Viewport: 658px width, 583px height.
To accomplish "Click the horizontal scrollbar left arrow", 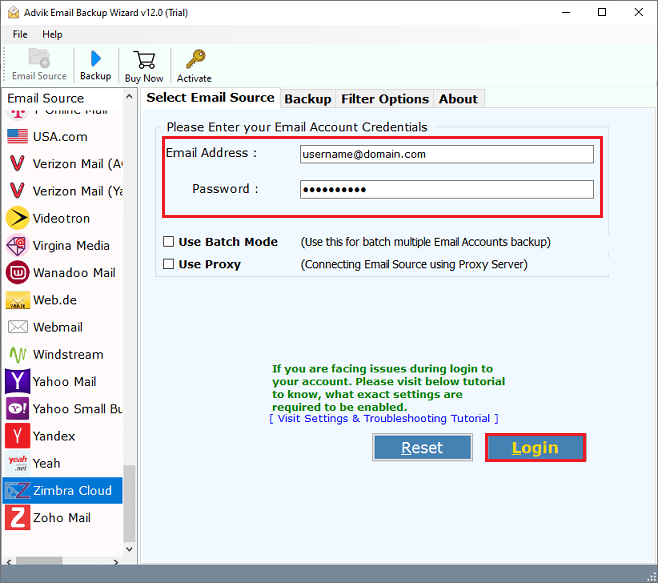I will coord(8,562).
